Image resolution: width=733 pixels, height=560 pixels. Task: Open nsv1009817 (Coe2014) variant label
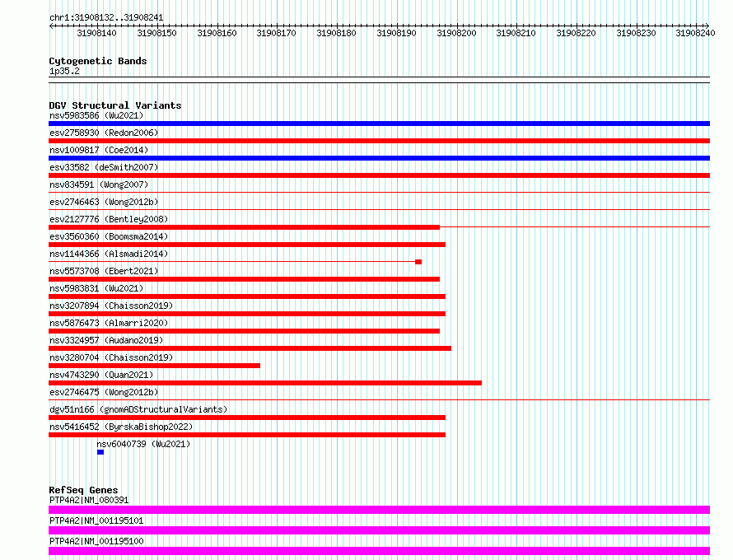99,150
